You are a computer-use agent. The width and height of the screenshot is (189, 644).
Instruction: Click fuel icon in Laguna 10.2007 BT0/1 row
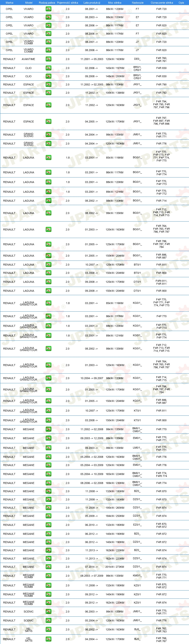(48, 264)
